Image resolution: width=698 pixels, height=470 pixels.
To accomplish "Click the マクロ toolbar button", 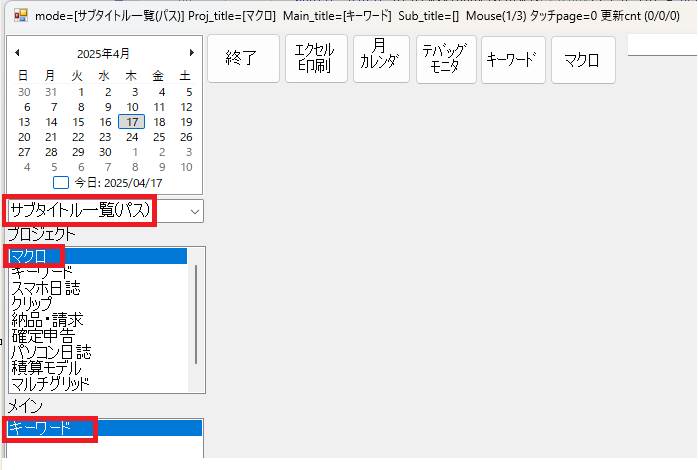I will (x=582, y=59).
